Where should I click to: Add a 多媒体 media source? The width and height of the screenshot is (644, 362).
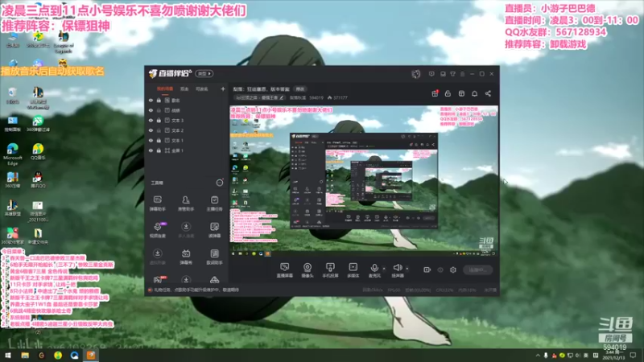[x=353, y=270]
